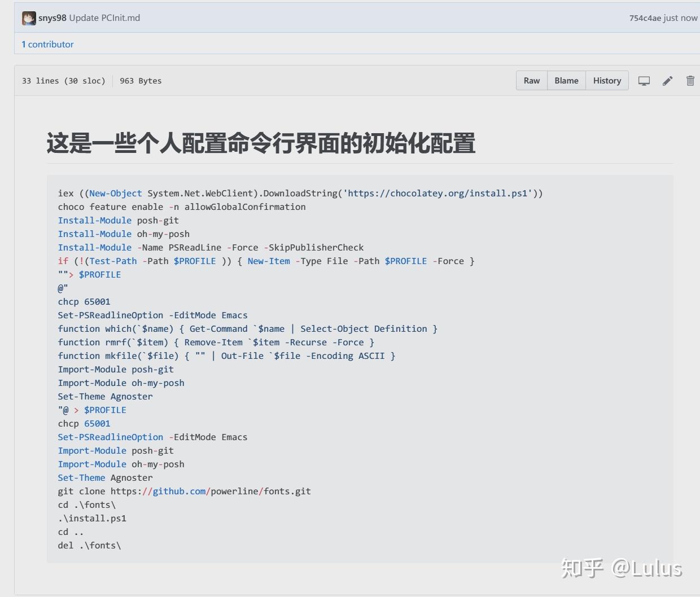Image resolution: width=700 pixels, height=597 pixels.
Task: Delete this file using the trash icon
Action: click(x=690, y=81)
